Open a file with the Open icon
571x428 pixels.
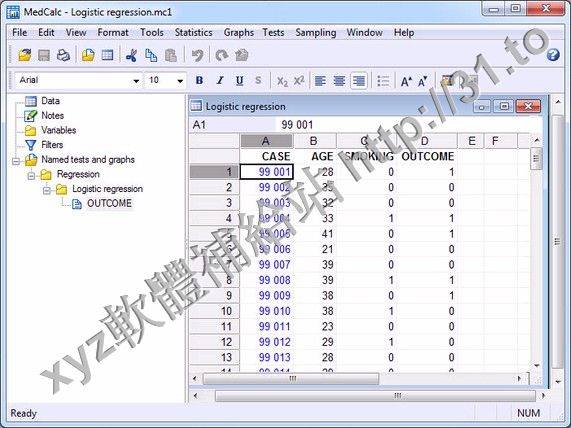point(25,55)
